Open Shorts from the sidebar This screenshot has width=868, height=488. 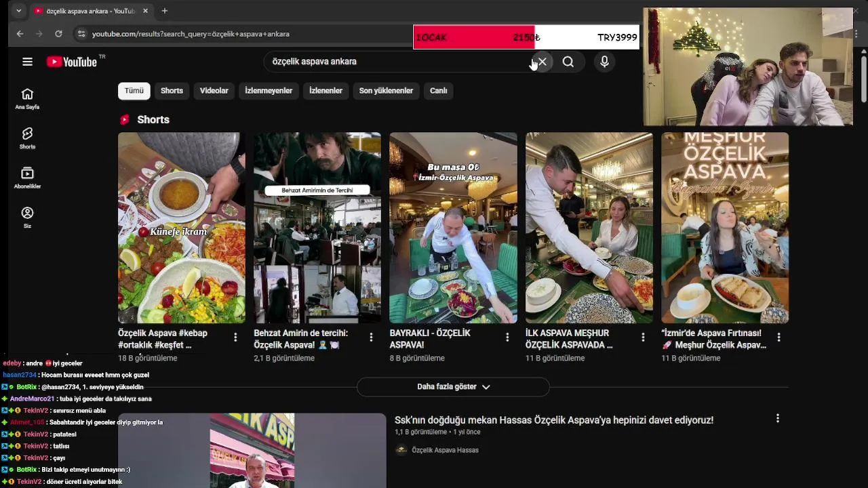[27, 138]
